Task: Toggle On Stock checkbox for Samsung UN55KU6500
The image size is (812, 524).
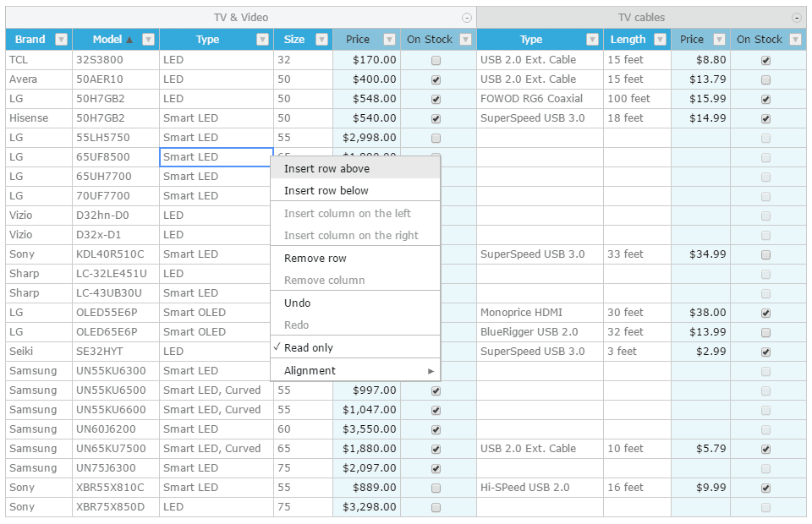Action: tap(436, 391)
